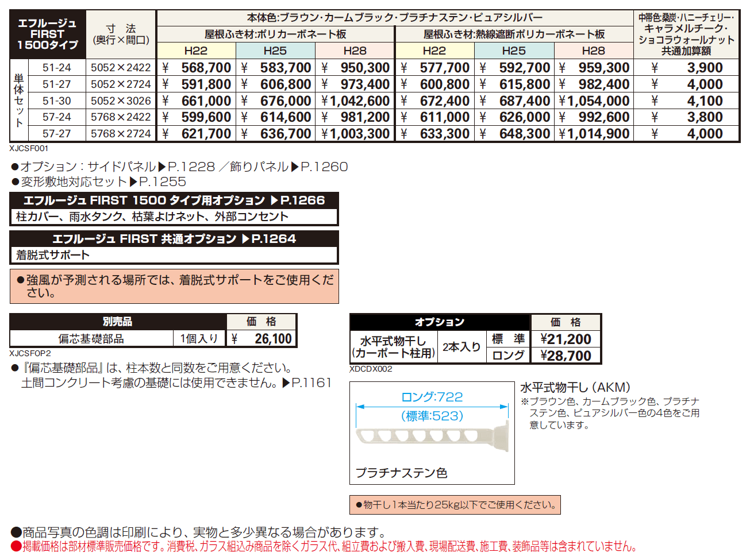Select the price ¥1,042,600 for 51-30 H28
This screenshot has width=750, height=560.
[x=355, y=100]
